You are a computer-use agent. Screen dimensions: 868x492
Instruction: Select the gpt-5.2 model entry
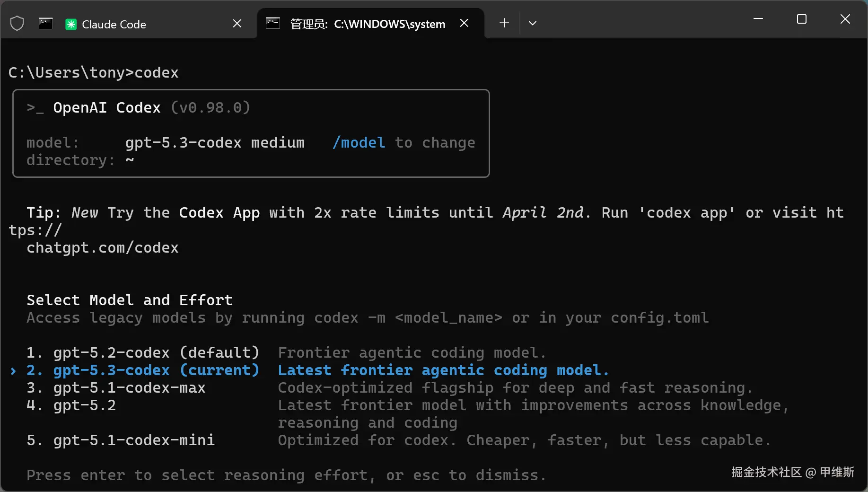pos(84,405)
